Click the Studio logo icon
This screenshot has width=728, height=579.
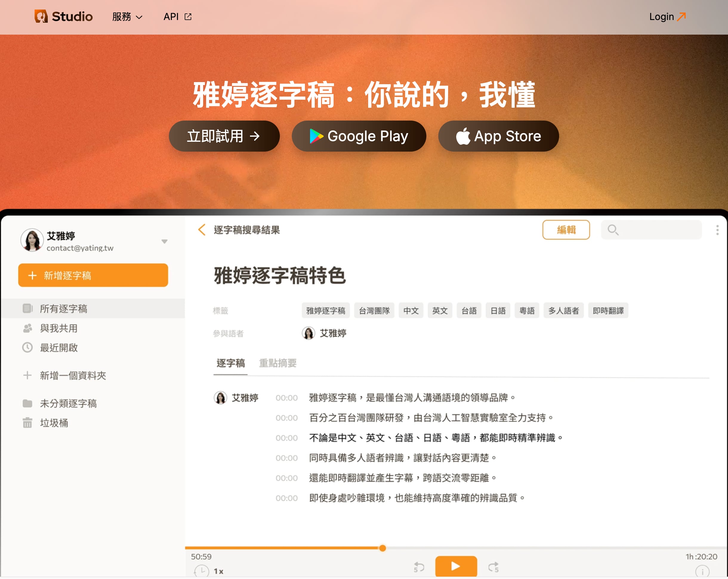click(41, 16)
